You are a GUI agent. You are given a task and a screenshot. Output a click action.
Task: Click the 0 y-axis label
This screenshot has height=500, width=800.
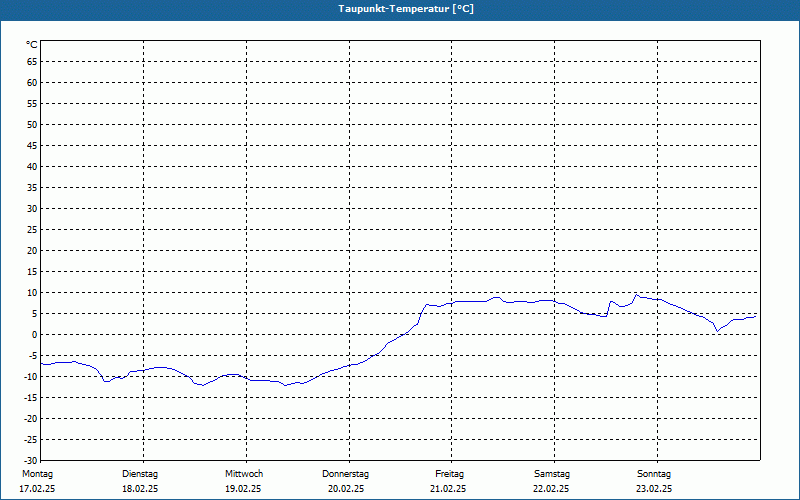[x=35, y=335]
